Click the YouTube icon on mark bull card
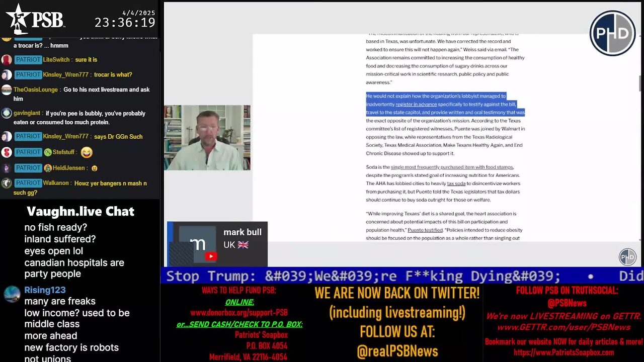Image resolution: width=644 pixels, height=362 pixels. pos(210,256)
